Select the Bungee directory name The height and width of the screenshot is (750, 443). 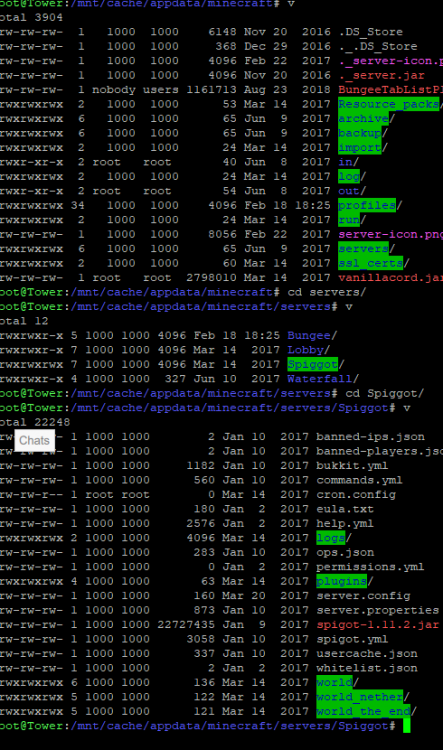pos(309,335)
